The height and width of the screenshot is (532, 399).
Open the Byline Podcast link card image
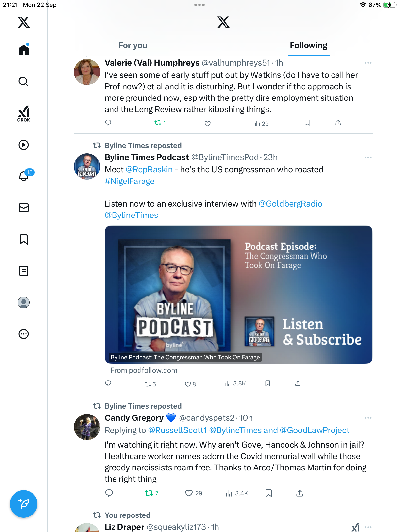pos(238,295)
